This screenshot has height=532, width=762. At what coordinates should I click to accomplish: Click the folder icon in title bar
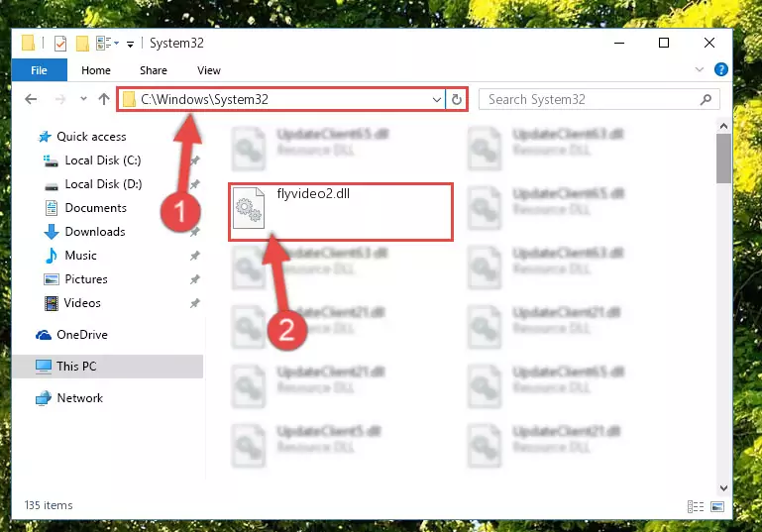tap(28, 44)
